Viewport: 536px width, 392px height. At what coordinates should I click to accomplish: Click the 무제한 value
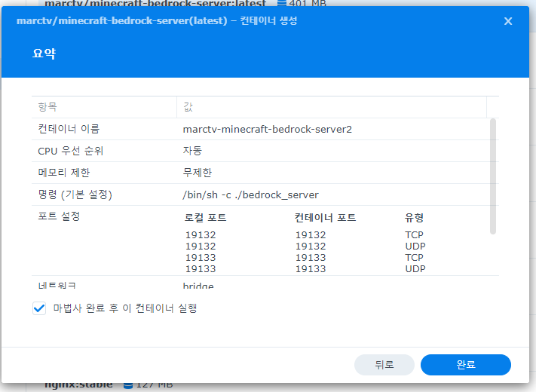click(x=198, y=173)
